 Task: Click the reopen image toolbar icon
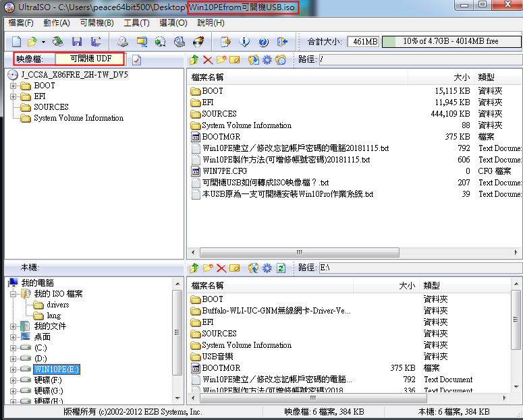tap(58, 42)
